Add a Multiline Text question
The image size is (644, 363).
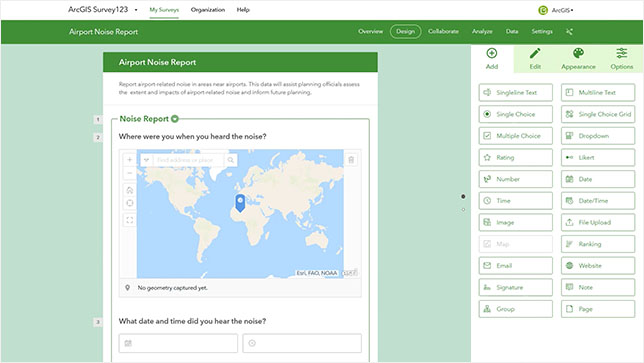tap(598, 92)
